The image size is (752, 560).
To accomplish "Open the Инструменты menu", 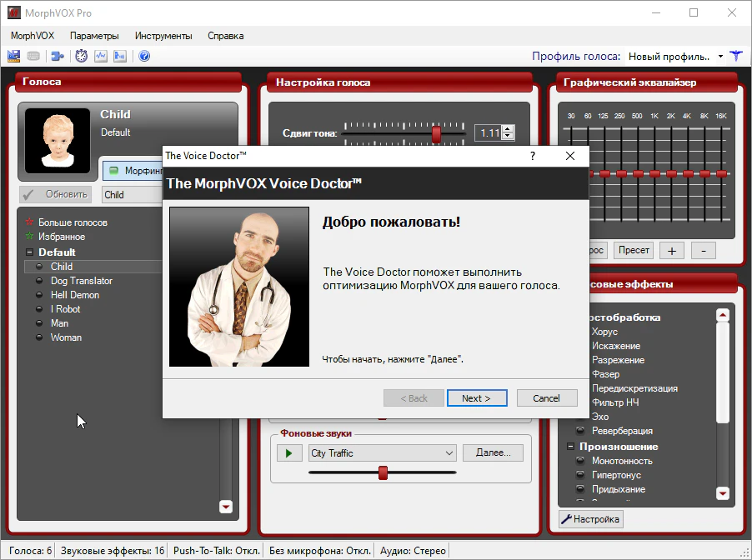I will click(x=164, y=36).
